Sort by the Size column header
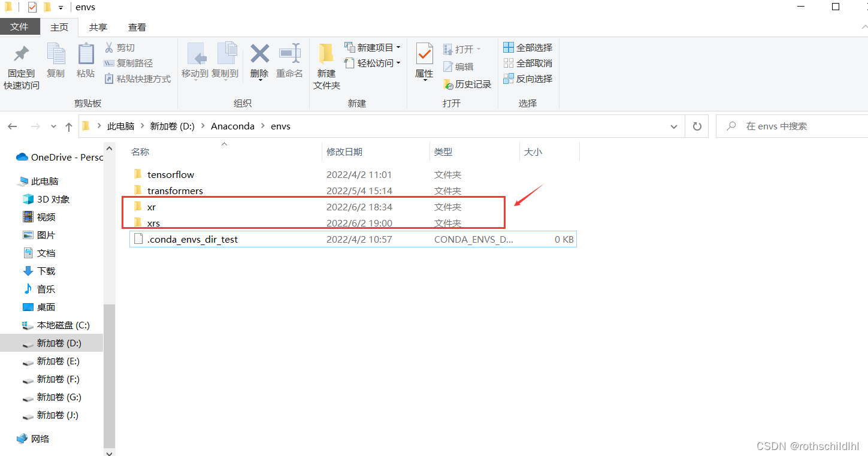The width and height of the screenshot is (868, 456). tap(549, 152)
